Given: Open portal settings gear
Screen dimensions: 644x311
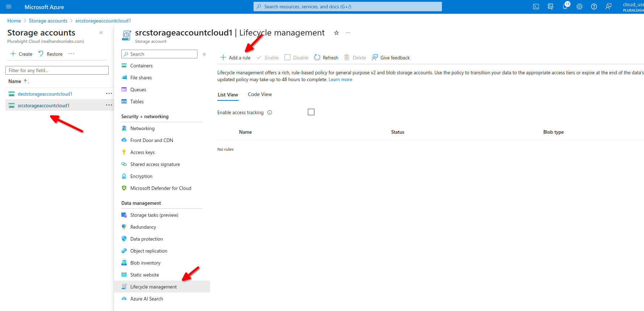Looking at the screenshot, I should (580, 7).
